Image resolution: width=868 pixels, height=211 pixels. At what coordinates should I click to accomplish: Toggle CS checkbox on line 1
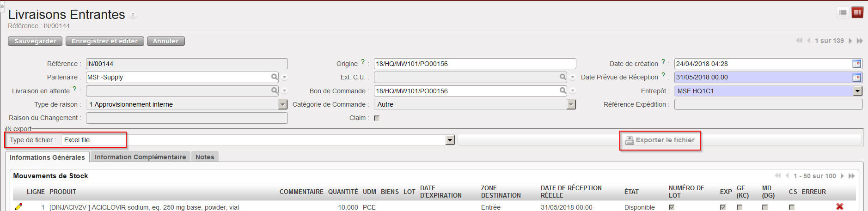[792, 207]
